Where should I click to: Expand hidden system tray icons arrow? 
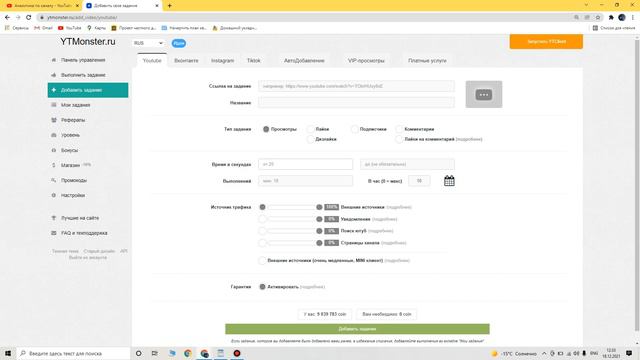click(x=544, y=353)
